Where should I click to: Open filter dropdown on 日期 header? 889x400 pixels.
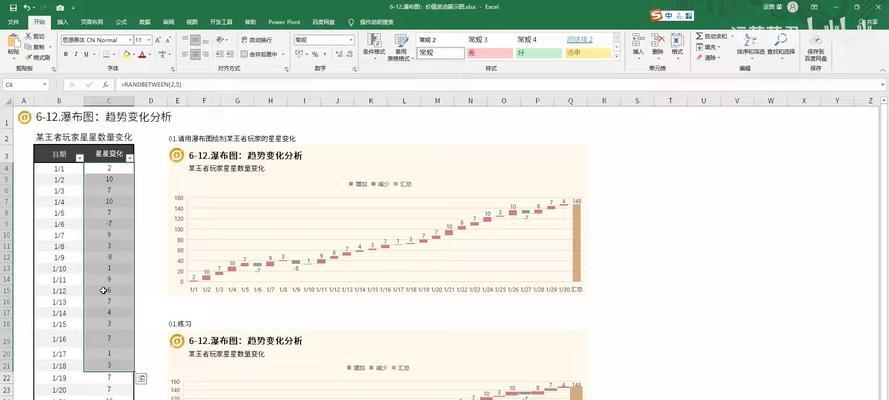click(x=79, y=159)
